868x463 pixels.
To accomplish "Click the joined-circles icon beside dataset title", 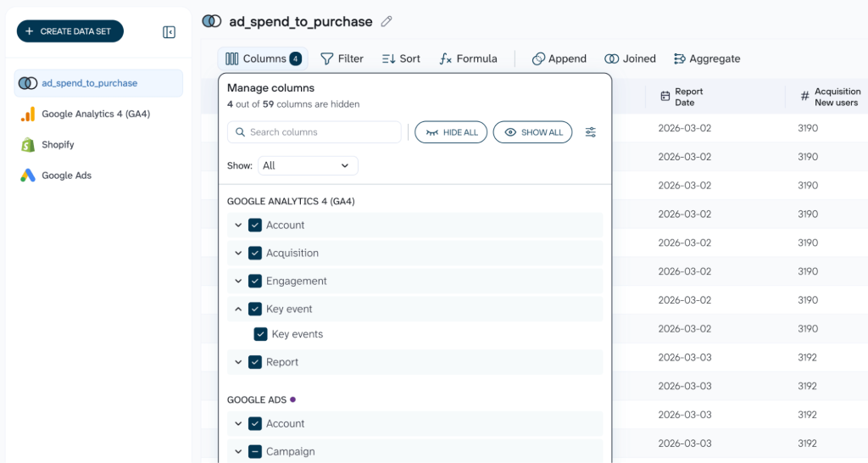I will point(211,21).
